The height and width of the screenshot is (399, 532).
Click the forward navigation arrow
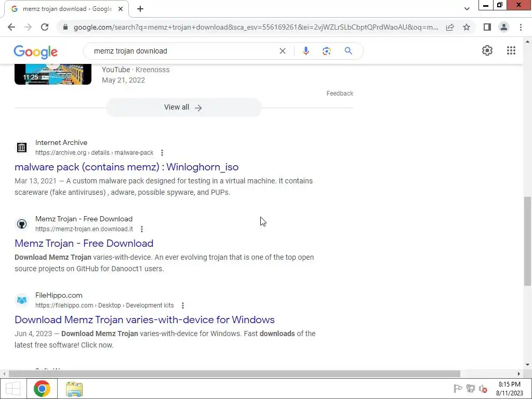(x=28, y=27)
